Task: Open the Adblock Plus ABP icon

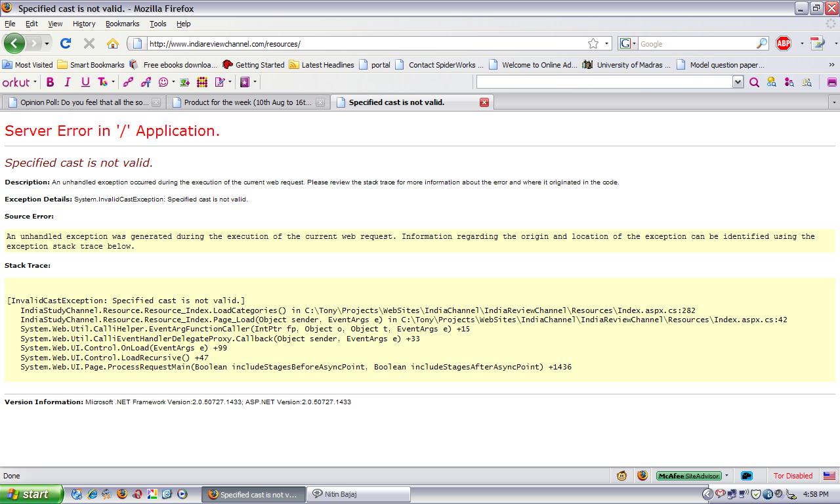Action: point(784,43)
